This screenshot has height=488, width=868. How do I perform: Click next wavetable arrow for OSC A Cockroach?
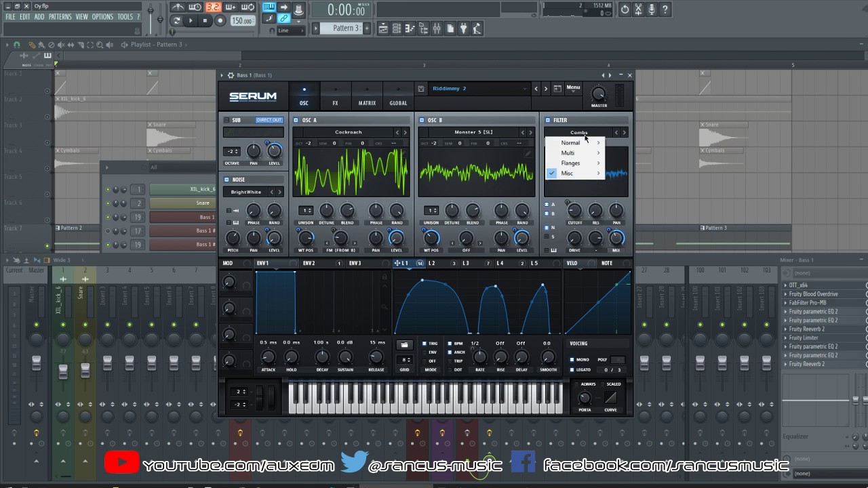coord(406,133)
